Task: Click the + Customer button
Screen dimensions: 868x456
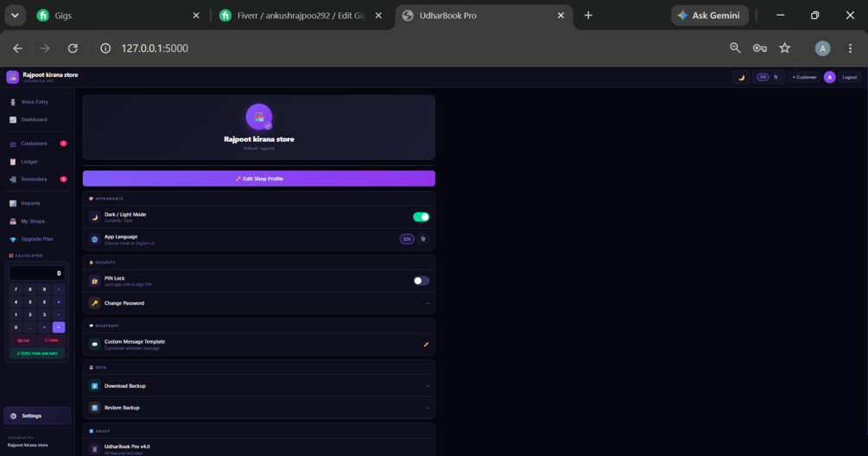Action: (804, 78)
